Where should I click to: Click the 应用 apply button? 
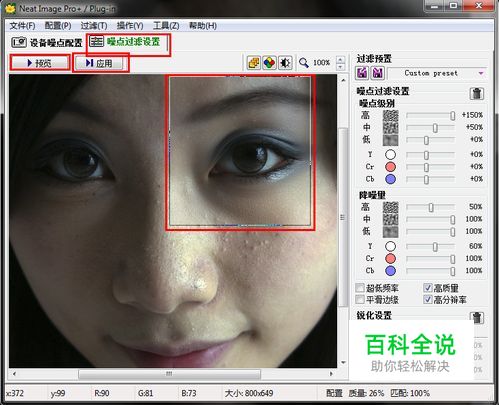99,63
